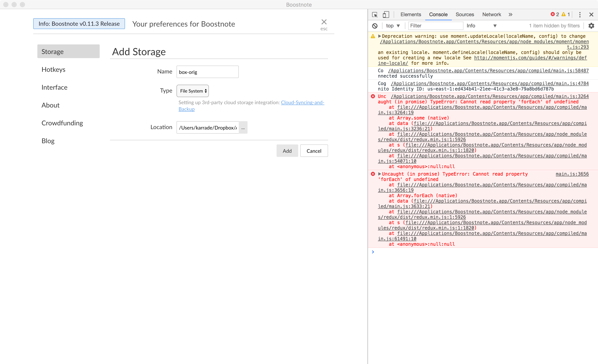Browse location with the ellipsis button

click(243, 128)
